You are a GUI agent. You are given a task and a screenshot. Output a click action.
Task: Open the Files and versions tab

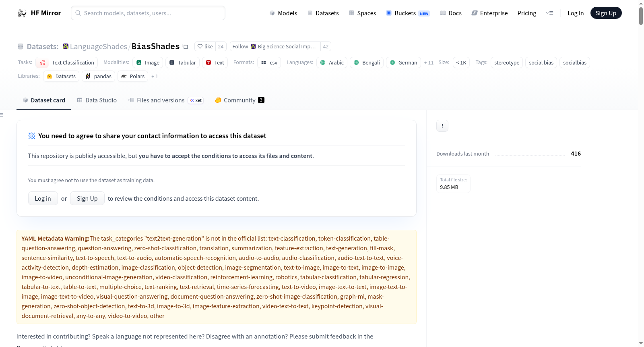pos(166,100)
